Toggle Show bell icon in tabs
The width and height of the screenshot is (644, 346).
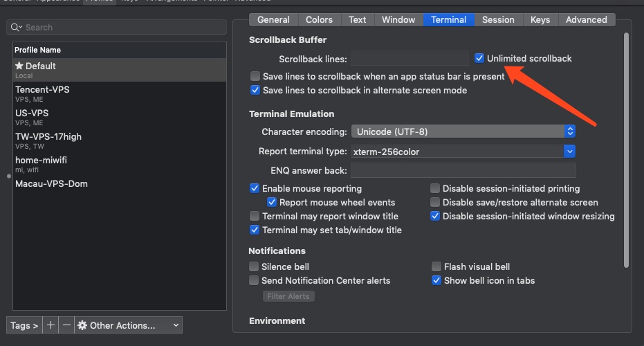click(x=436, y=280)
